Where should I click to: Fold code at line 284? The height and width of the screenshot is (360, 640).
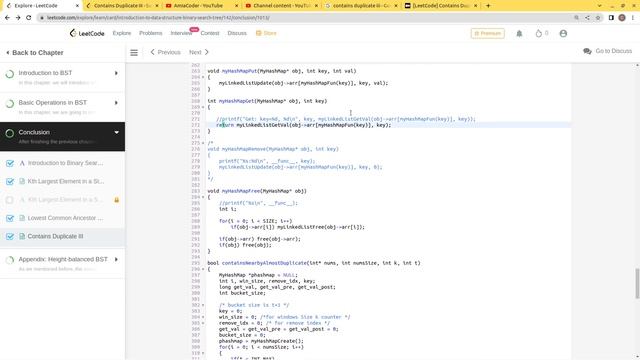[203, 197]
